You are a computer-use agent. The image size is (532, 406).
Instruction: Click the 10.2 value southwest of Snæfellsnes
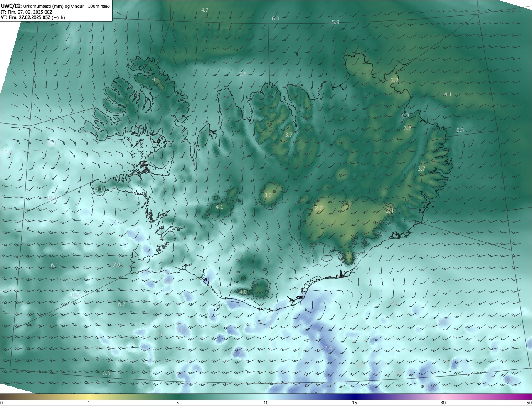[x=52, y=198]
